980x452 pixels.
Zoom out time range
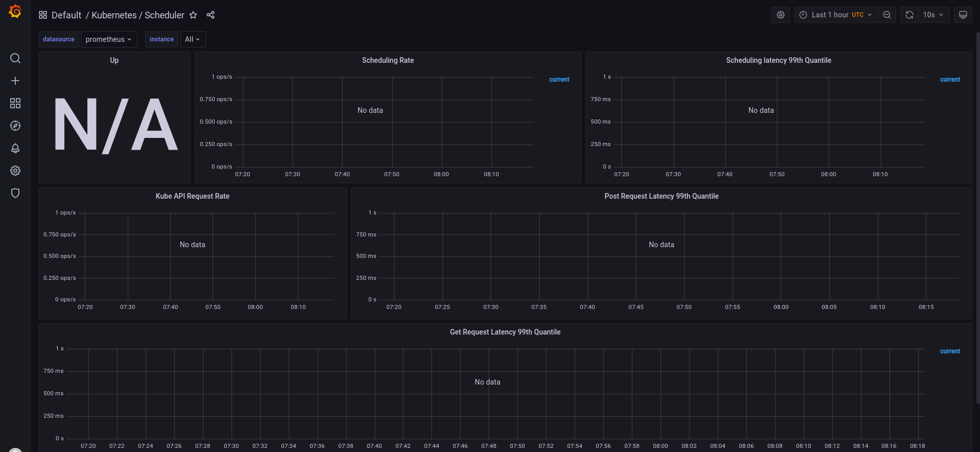pos(887,15)
